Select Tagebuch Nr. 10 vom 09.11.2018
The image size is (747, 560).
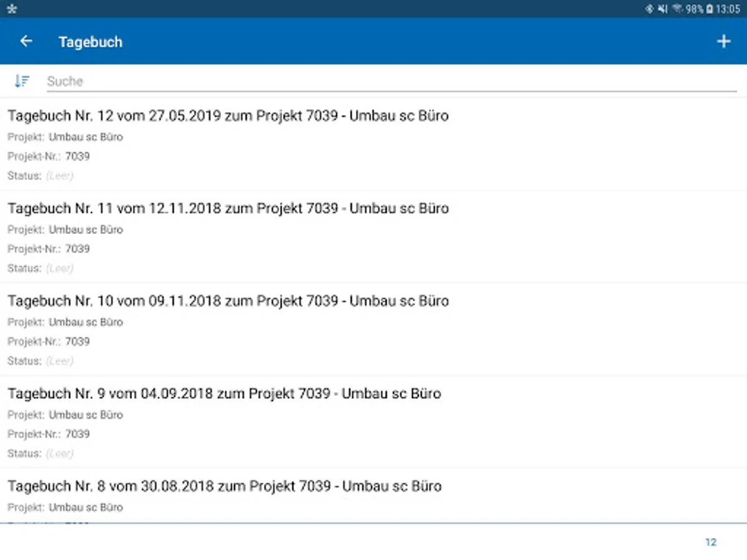coord(228,301)
